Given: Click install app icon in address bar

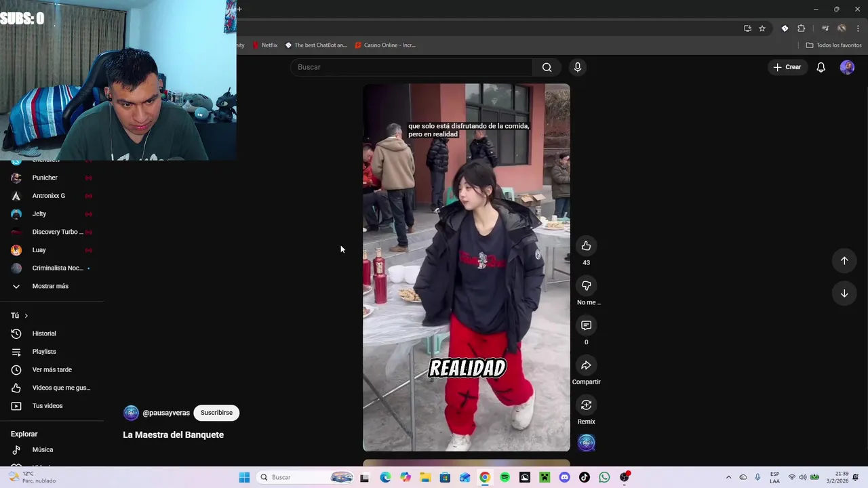Looking at the screenshot, I should point(747,28).
